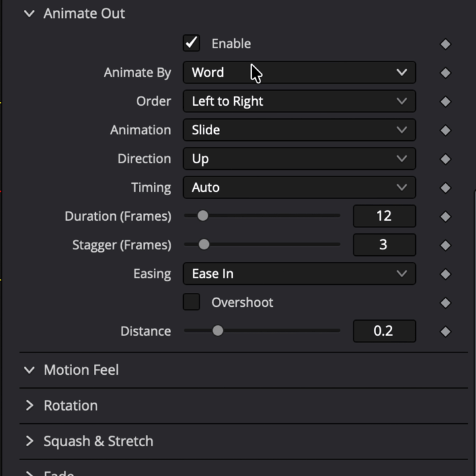Click keyframe diamond for Animate By
The height and width of the screenshot is (476, 476).
(446, 73)
